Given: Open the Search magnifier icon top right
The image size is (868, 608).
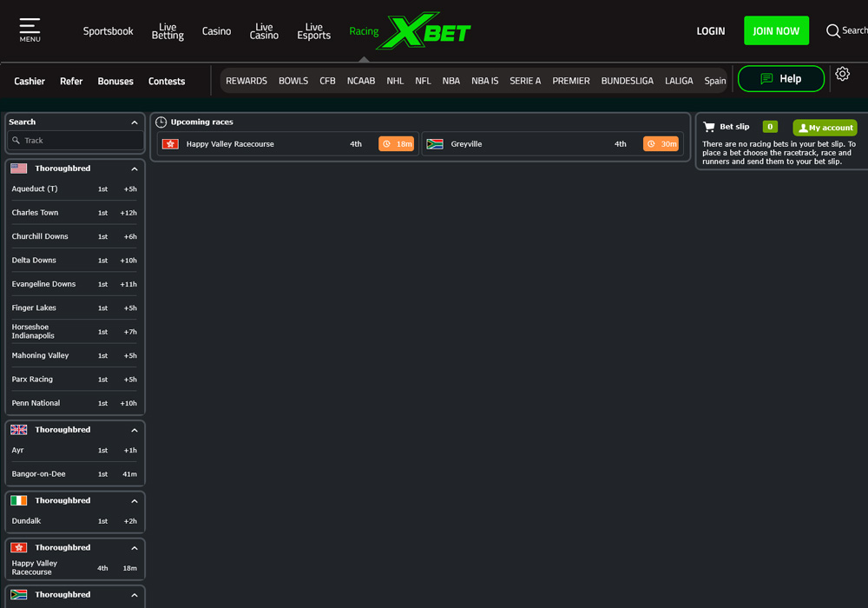Looking at the screenshot, I should coord(832,30).
